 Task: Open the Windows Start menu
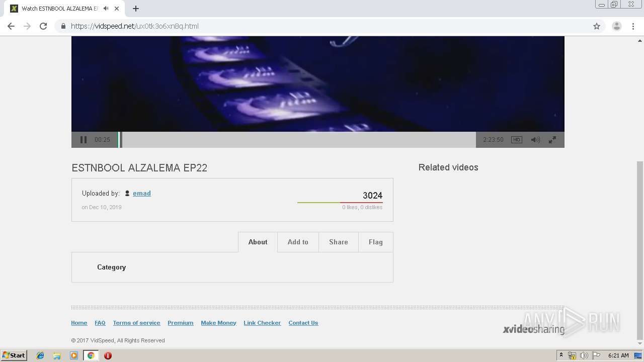14,355
